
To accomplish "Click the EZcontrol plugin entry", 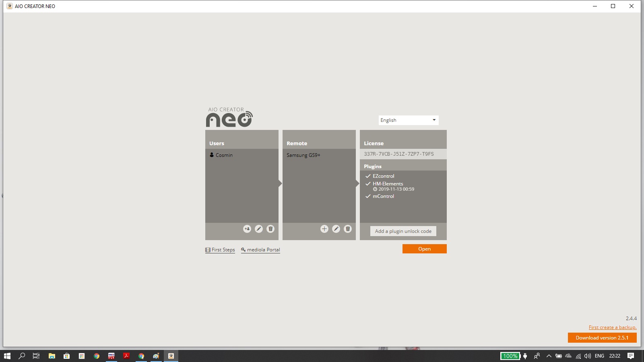I will tap(380, 176).
